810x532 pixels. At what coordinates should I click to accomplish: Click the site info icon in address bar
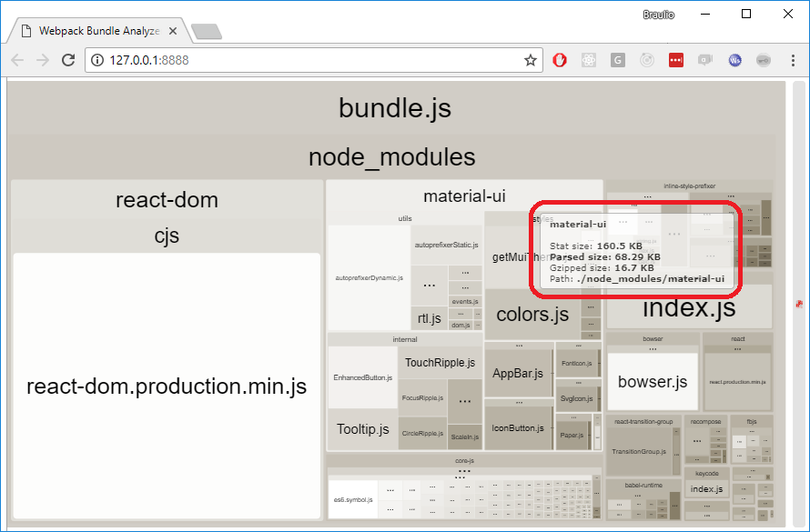click(x=97, y=60)
